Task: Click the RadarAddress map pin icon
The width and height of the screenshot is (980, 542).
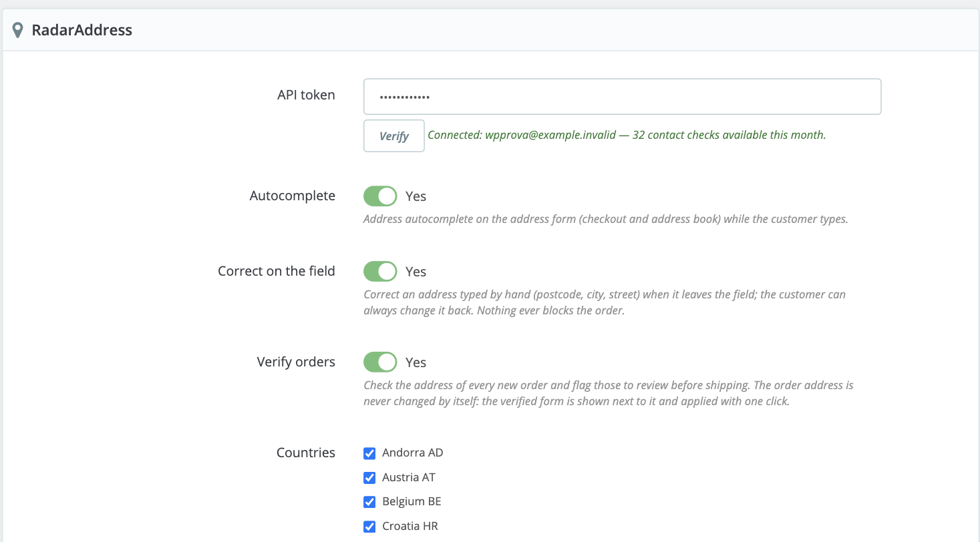Action: coord(18,30)
